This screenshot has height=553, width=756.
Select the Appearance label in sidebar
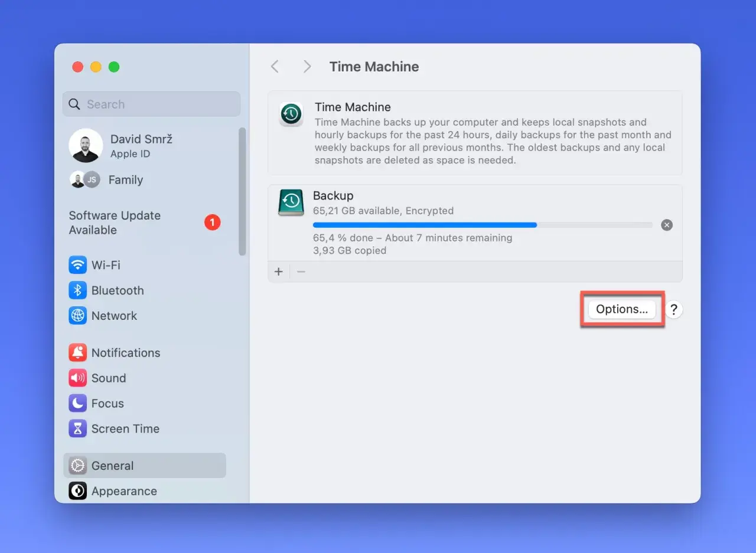(x=124, y=491)
